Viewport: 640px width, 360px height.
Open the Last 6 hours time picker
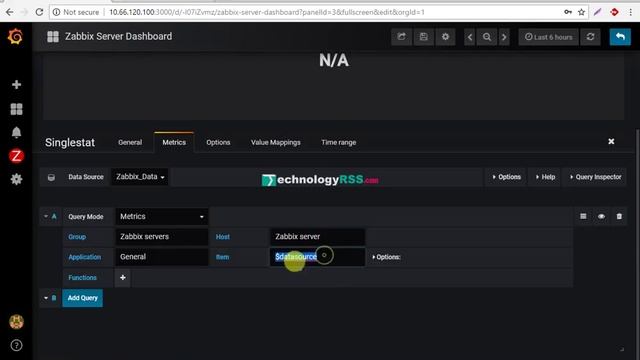(549, 37)
